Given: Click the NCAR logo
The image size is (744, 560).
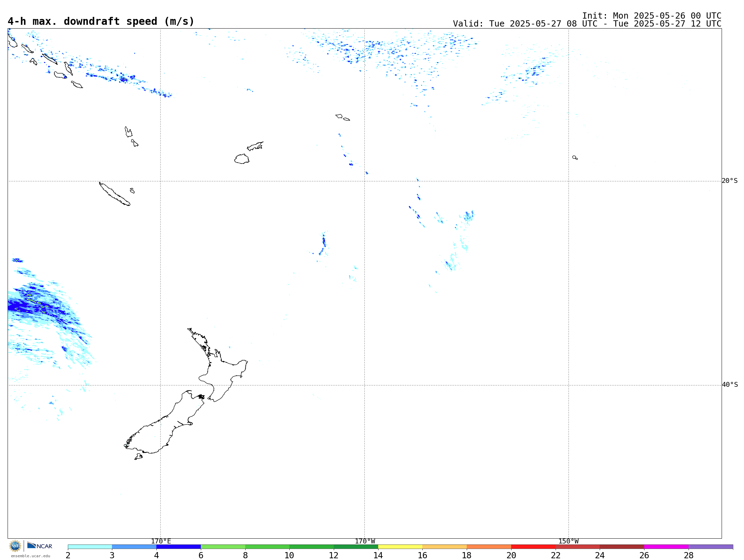Looking at the screenshot, I should (40, 546).
